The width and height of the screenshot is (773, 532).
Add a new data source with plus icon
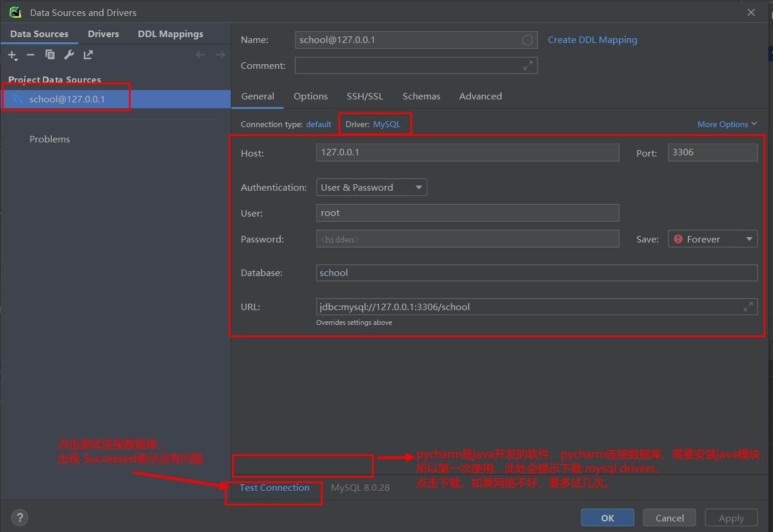[x=12, y=55]
